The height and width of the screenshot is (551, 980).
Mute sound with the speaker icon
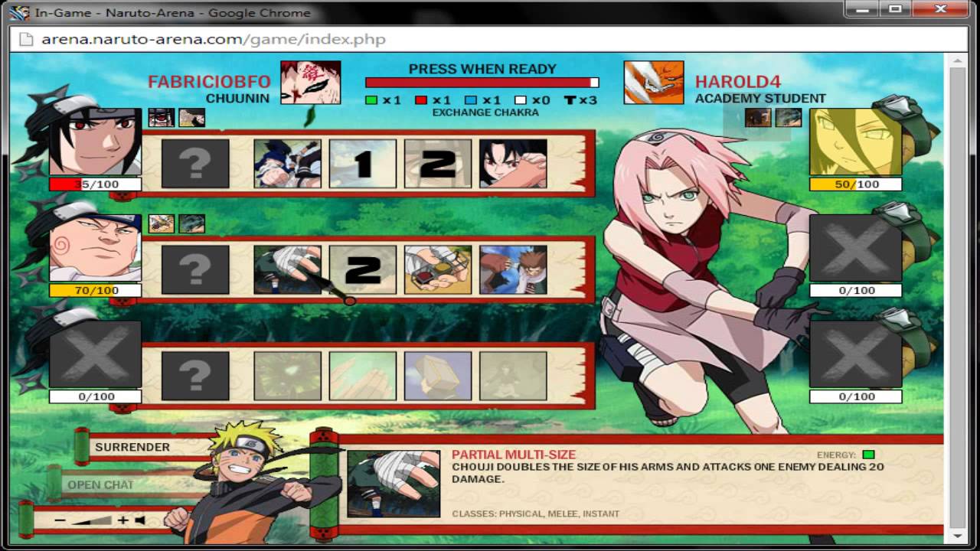[x=140, y=520]
